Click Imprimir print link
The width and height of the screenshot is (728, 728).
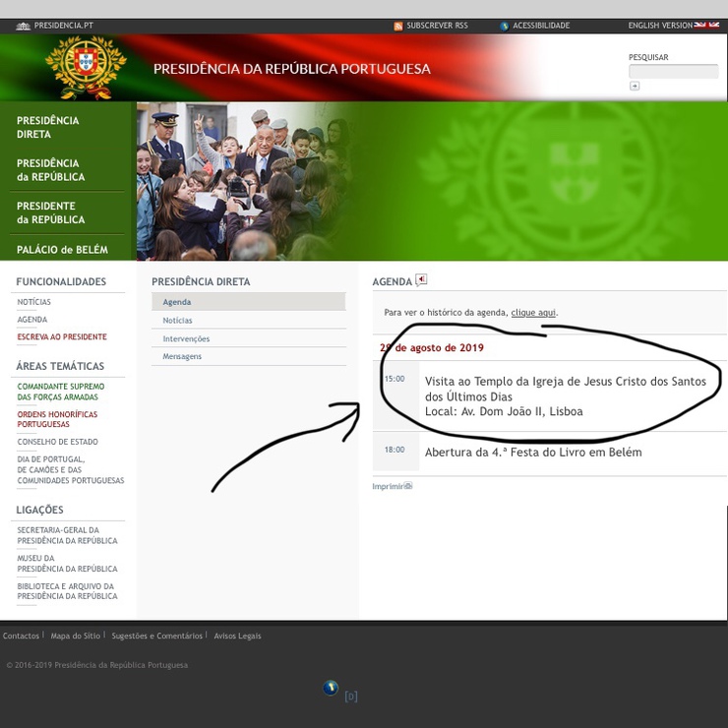point(388,486)
